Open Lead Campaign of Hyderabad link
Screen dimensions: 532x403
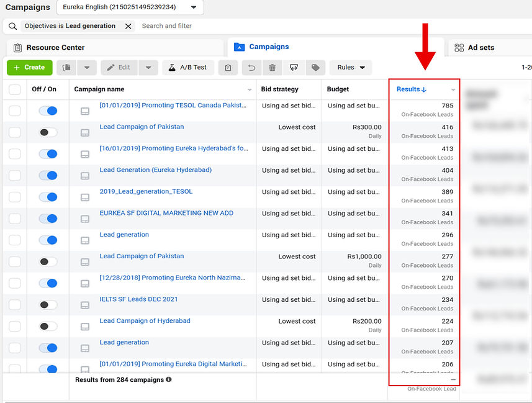145,321
